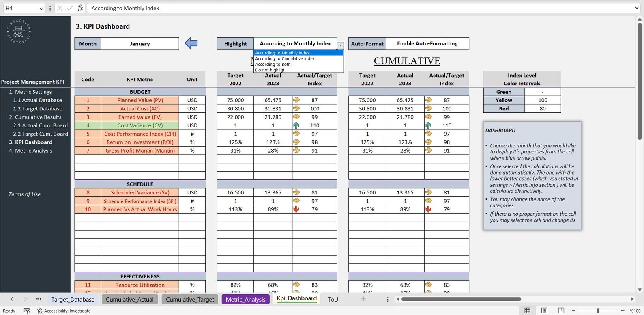The height and width of the screenshot is (315, 644).
Task: Click the sheet tab options vertical dots
Action: [388, 299]
